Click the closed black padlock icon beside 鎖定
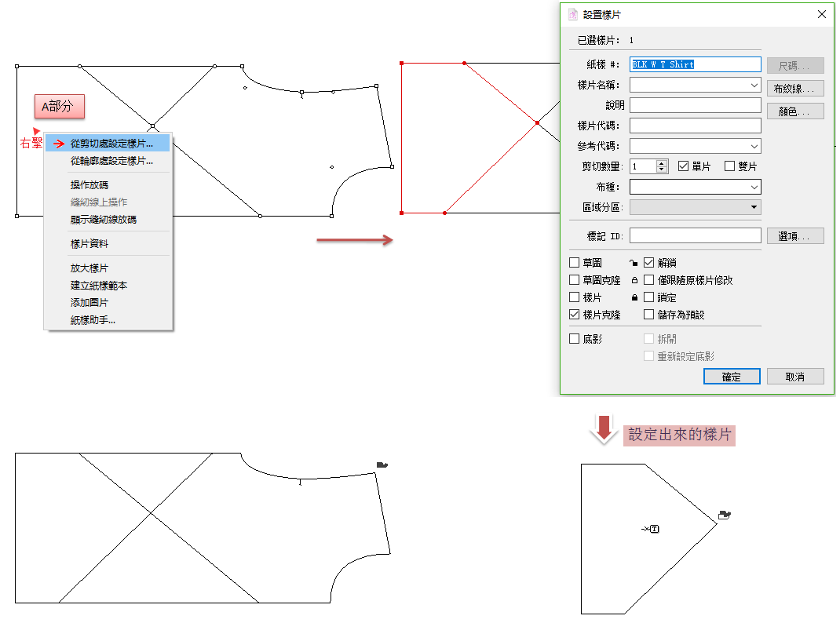This screenshot has width=840, height=623. [x=634, y=298]
